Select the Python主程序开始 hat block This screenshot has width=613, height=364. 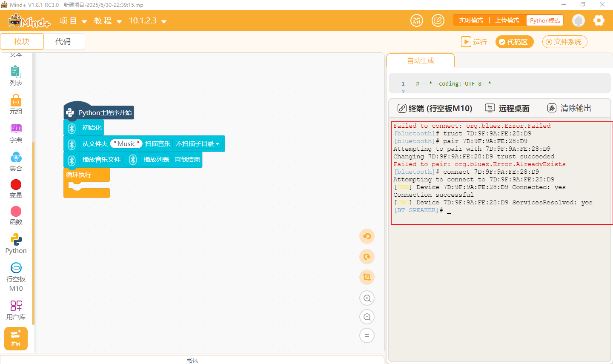(99, 112)
